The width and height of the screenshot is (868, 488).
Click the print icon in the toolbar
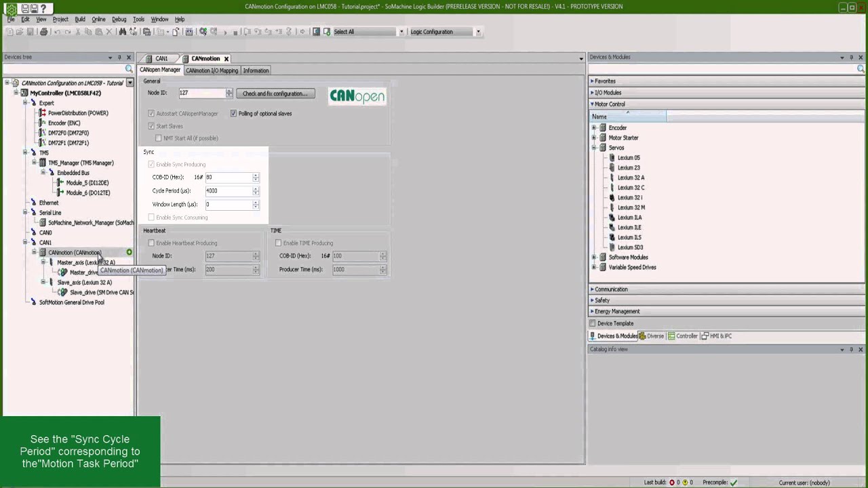pos(43,32)
